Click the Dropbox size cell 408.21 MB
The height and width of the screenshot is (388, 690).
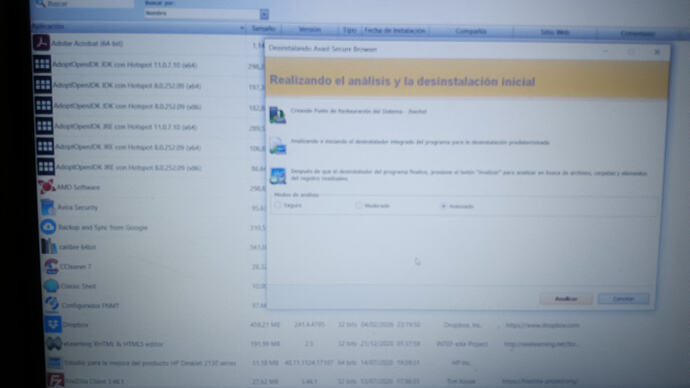click(x=265, y=325)
